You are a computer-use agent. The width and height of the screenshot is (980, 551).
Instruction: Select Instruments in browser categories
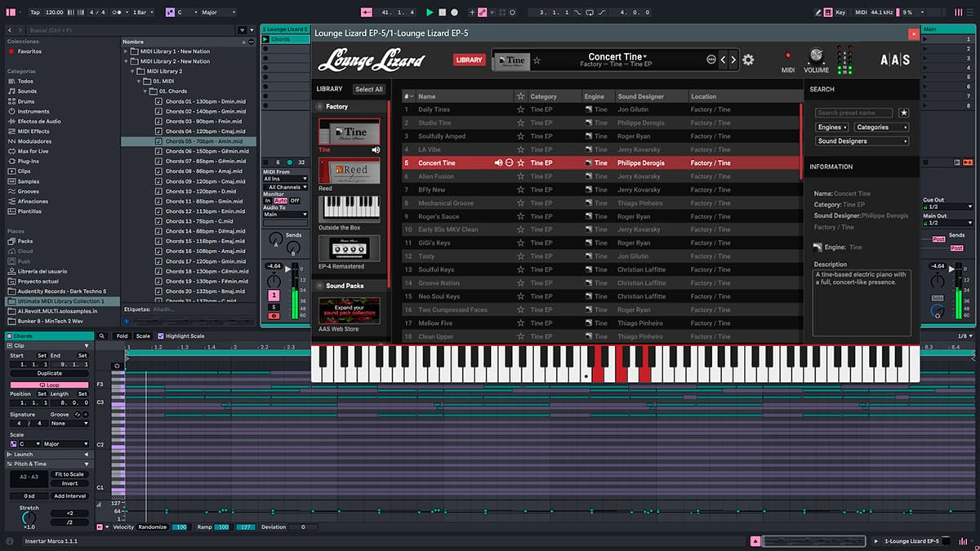[x=33, y=111]
